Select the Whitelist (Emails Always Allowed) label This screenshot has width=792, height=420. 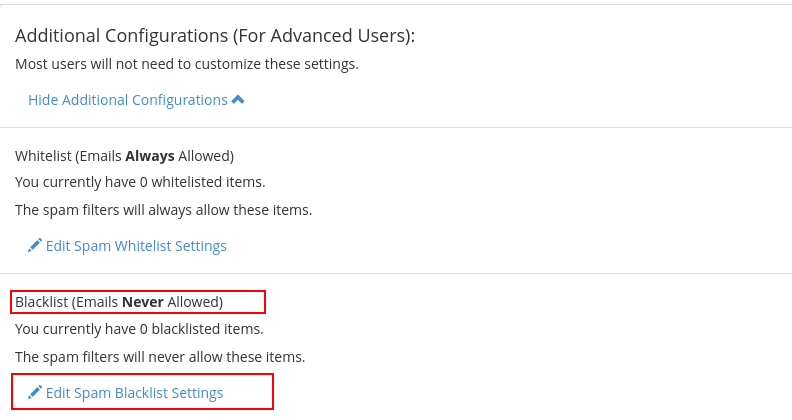(124, 156)
